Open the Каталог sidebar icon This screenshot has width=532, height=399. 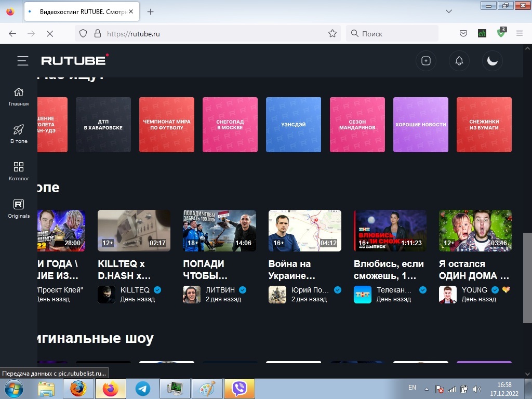coord(18,170)
